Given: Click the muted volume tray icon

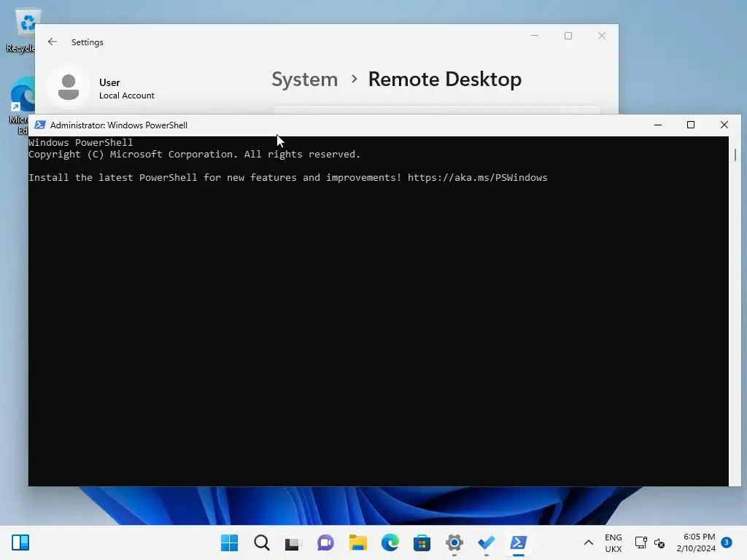Looking at the screenshot, I should [x=659, y=542].
